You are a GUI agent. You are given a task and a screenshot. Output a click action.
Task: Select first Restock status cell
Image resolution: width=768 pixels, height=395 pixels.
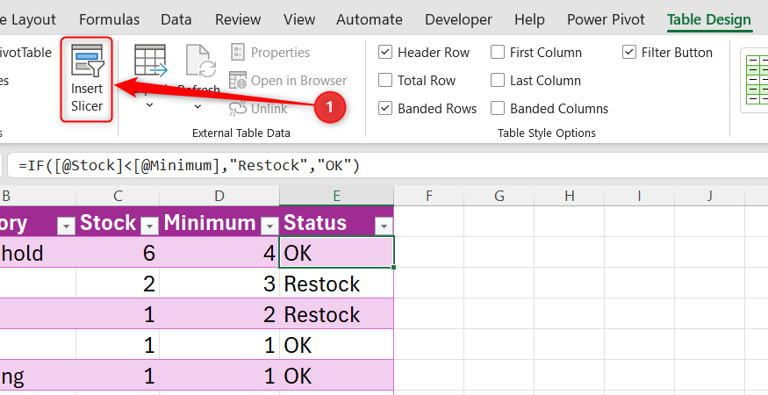tap(336, 284)
